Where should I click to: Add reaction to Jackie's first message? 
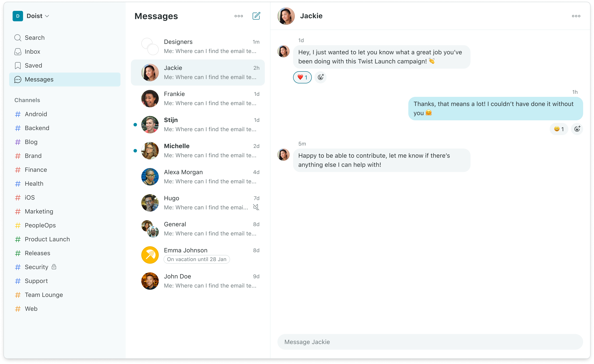pos(320,77)
